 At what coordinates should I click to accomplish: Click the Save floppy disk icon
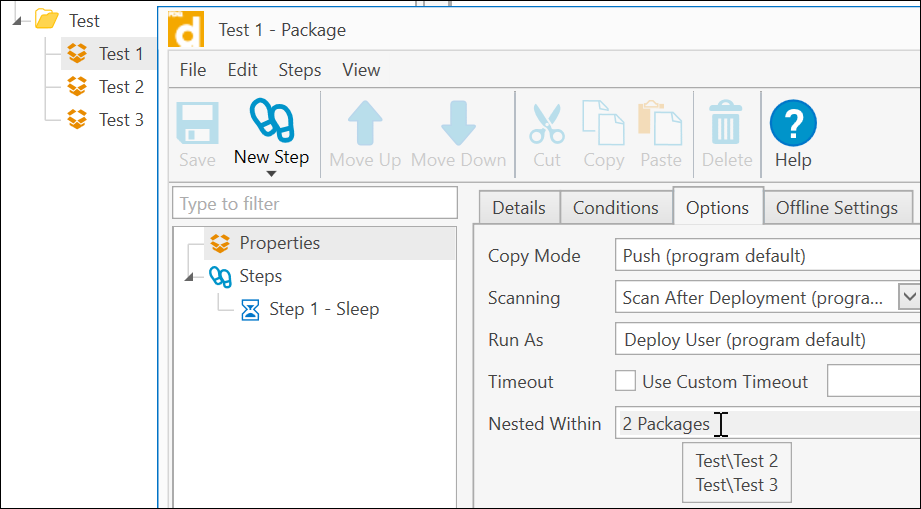coord(197,124)
